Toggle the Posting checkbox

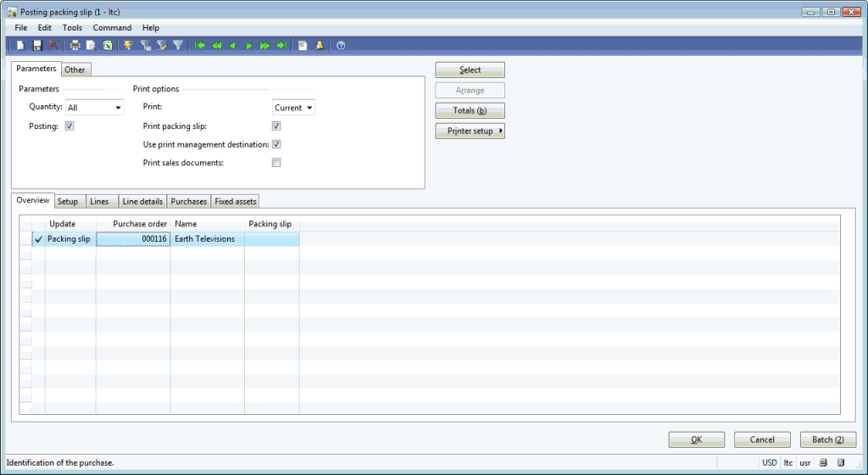coord(70,126)
